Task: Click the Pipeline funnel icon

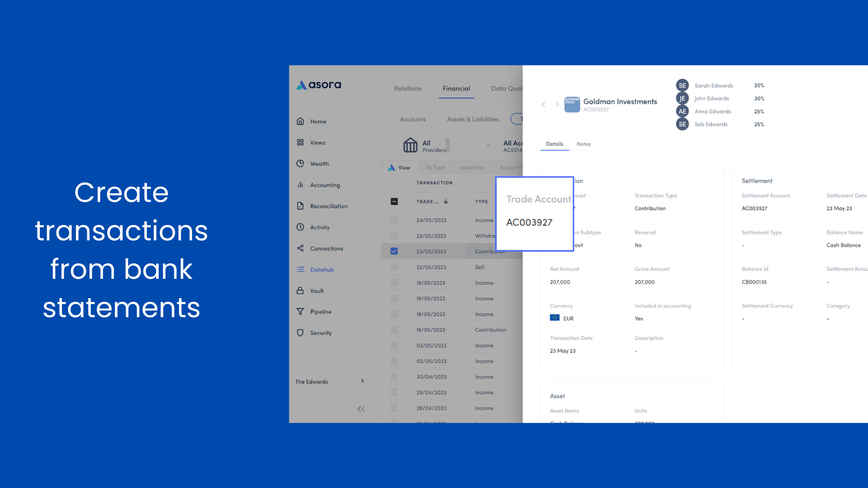Action: tap(300, 312)
